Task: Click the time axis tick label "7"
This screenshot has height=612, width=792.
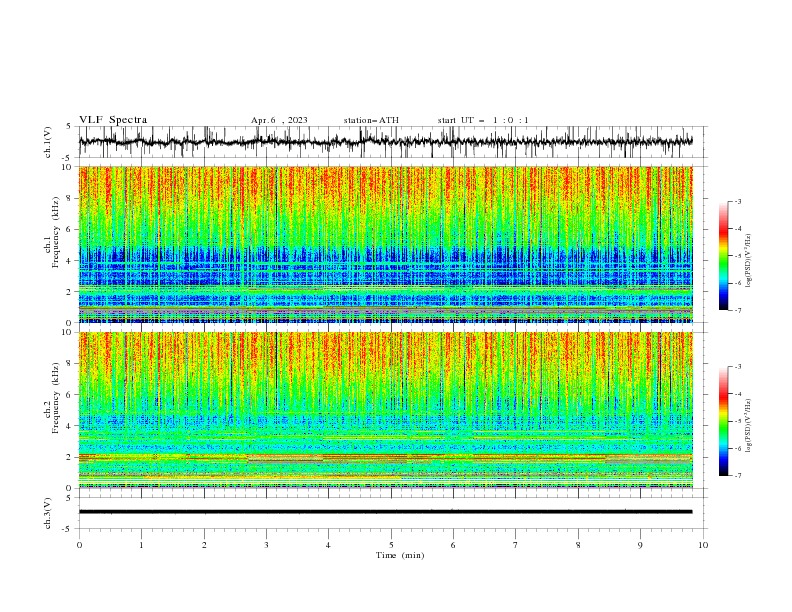Action: (x=516, y=545)
